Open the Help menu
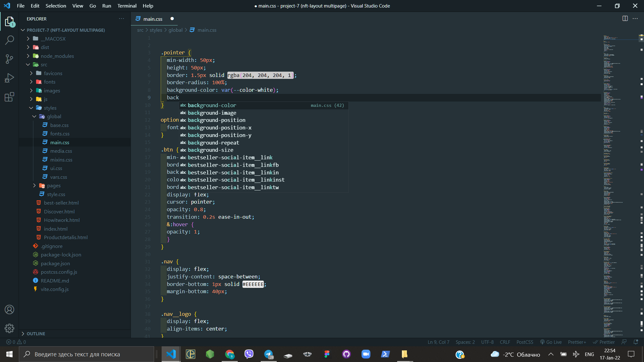644x362 pixels. click(x=148, y=6)
